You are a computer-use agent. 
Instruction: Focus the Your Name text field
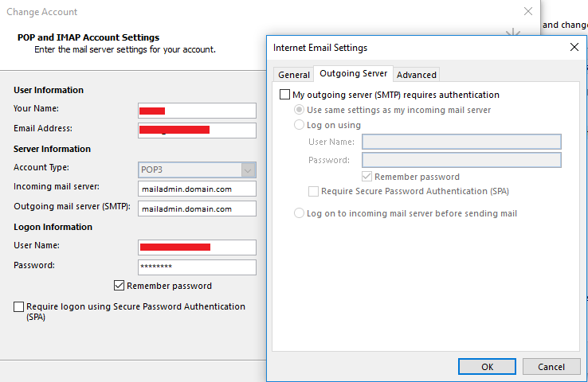point(198,111)
